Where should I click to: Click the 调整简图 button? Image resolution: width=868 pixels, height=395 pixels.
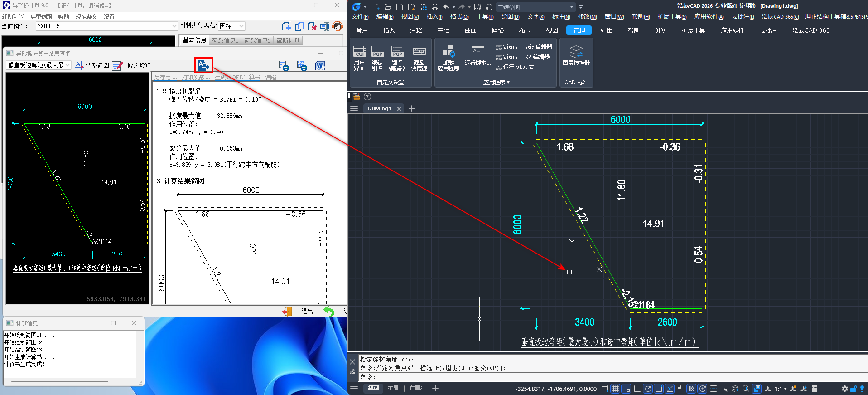[92, 65]
